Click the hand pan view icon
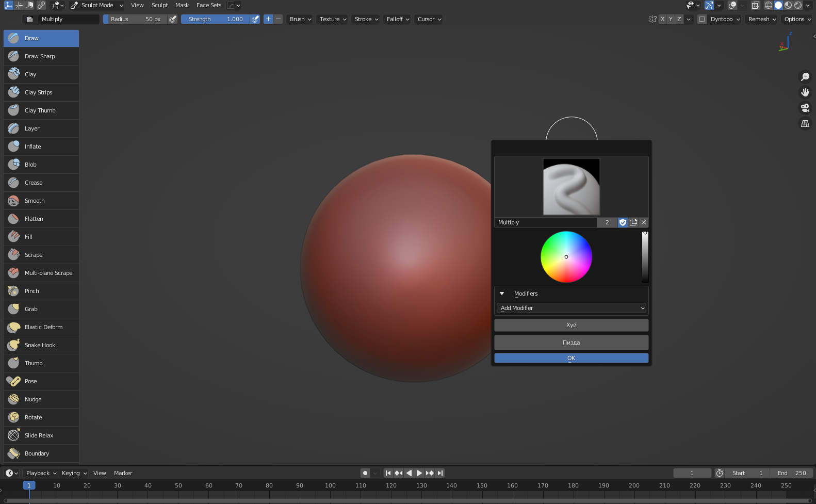The height and width of the screenshot is (504, 816). tap(805, 92)
